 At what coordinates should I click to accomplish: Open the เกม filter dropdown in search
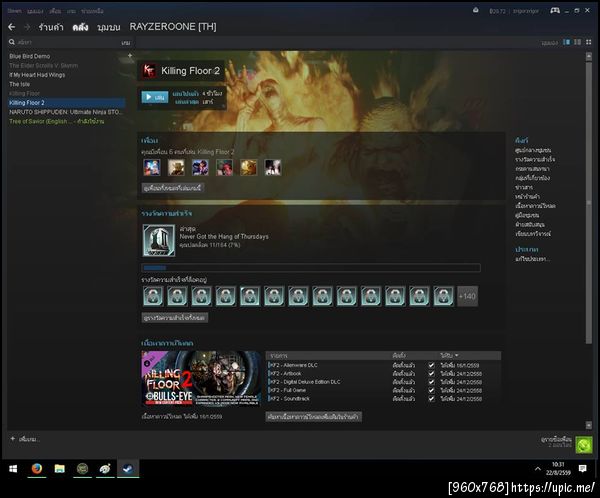[126, 42]
